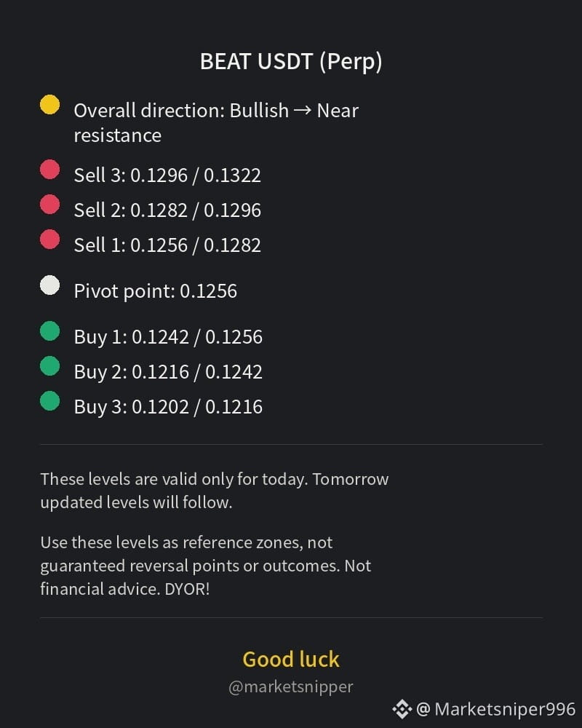Image resolution: width=582 pixels, height=728 pixels.
Task: Click the green dot beside Buy 3
Action: click(49, 401)
